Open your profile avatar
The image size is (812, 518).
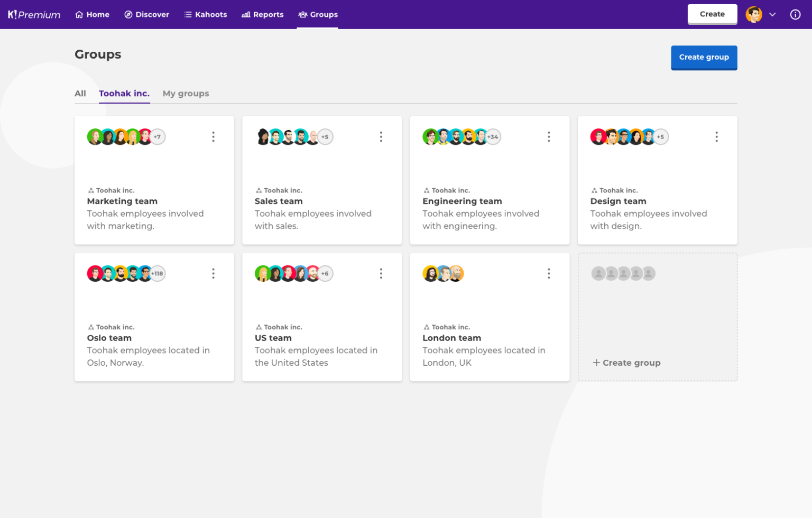pyautogui.click(x=754, y=14)
